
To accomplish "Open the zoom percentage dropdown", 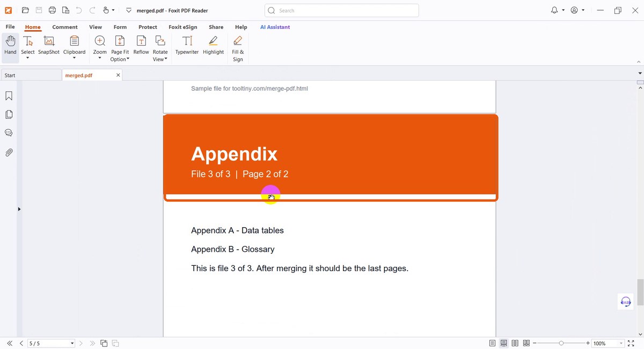I will [x=621, y=343].
